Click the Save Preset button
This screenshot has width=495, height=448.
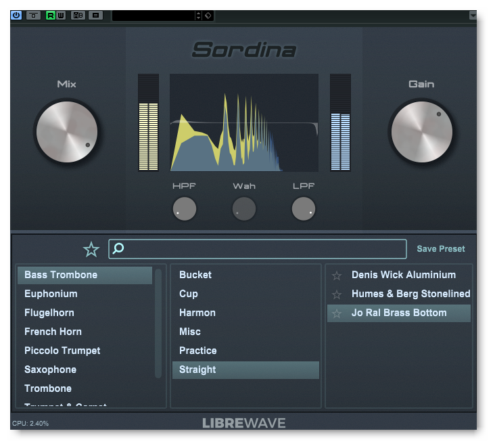pos(441,249)
